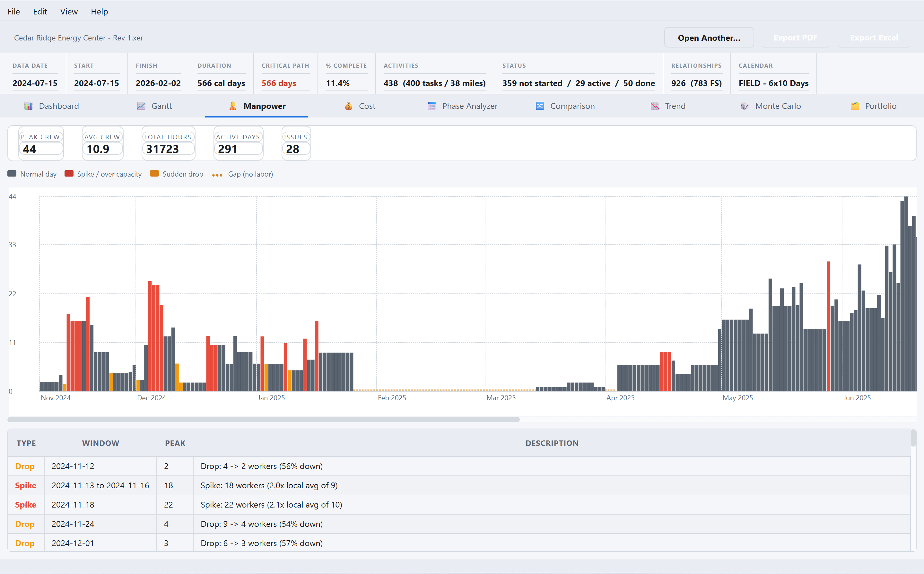Viewport: 924px width, 574px height.
Task: Click the Manpower worker icon
Action: click(233, 106)
